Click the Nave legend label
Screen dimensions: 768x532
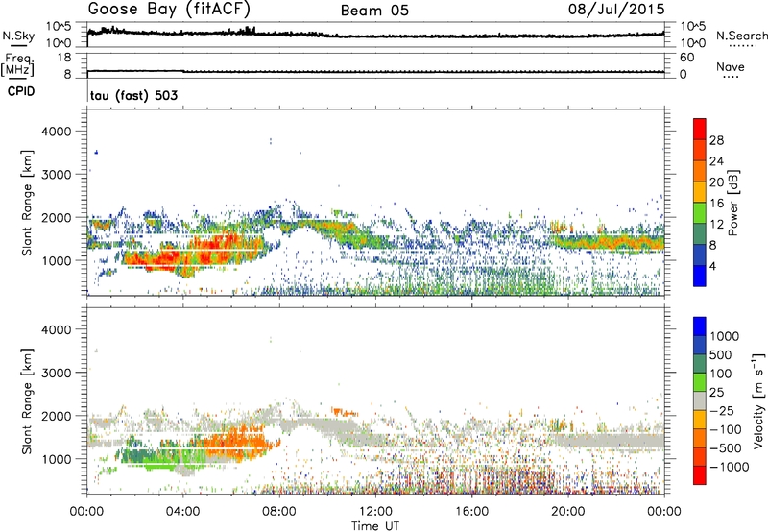[731, 66]
